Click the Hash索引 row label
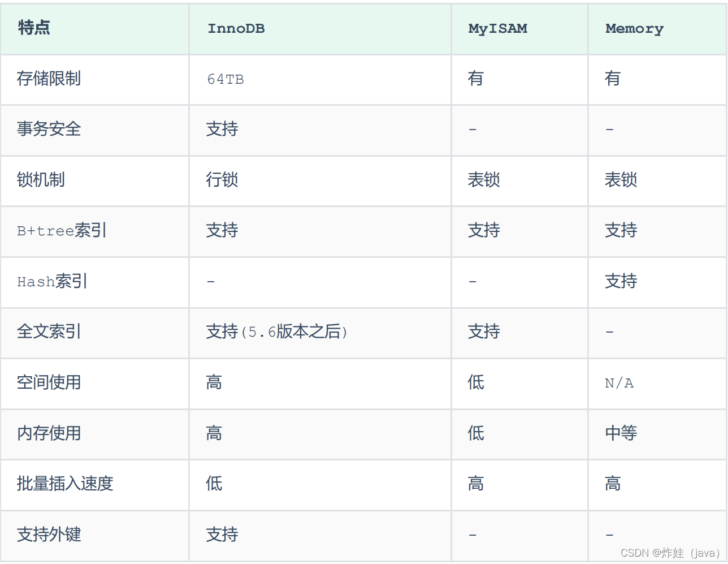 (x=52, y=281)
